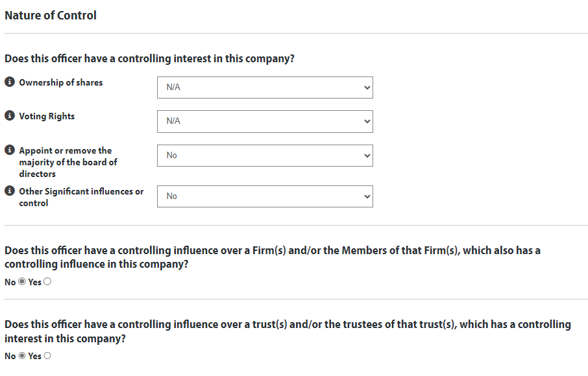
Task: Select No radio for the Firm(s) influence question
Action: click(22, 282)
